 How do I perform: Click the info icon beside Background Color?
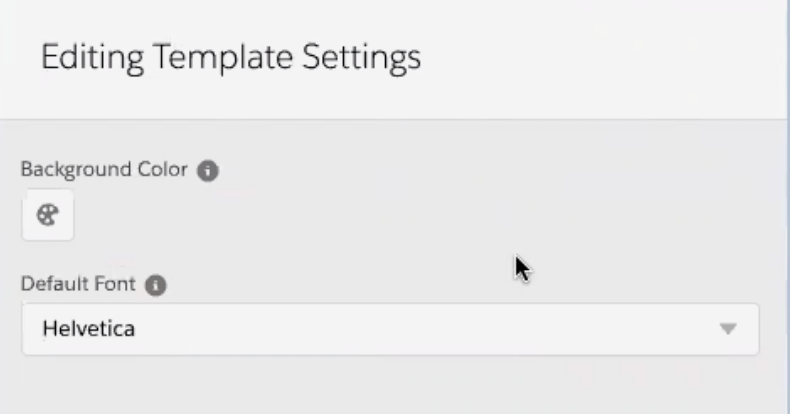click(x=208, y=171)
